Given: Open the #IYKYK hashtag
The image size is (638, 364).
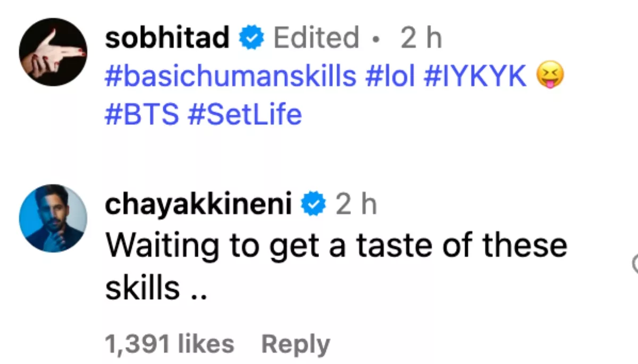Looking at the screenshot, I should (475, 77).
